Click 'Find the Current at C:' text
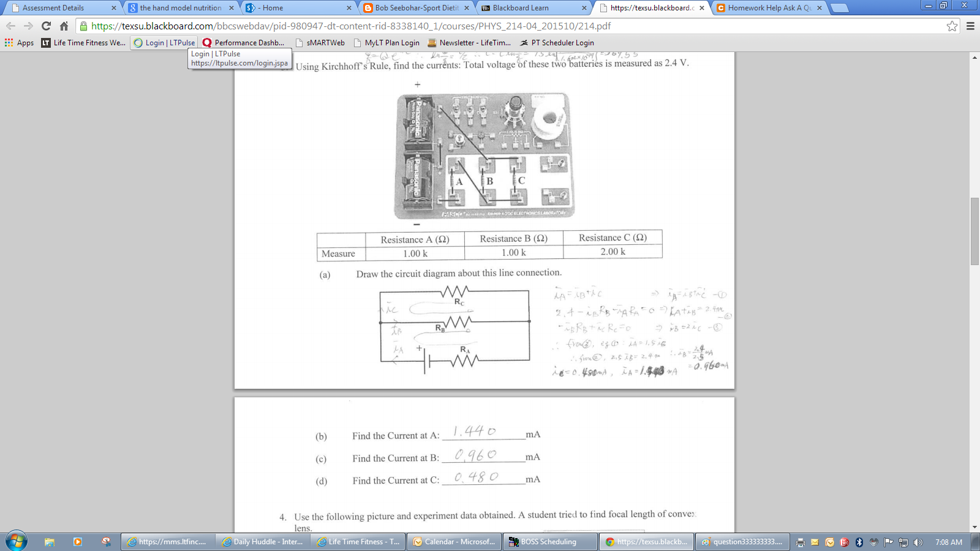Screen dimensions: 980x551 click(396, 481)
